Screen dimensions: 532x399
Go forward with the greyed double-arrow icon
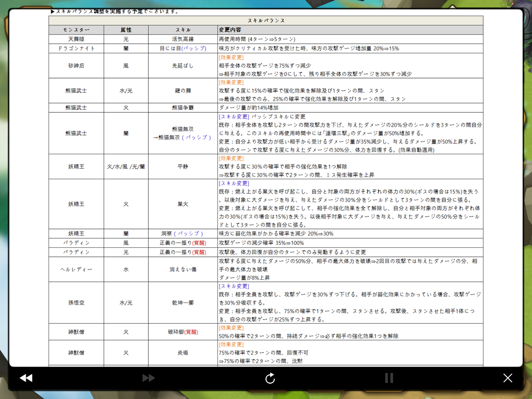[x=148, y=378]
